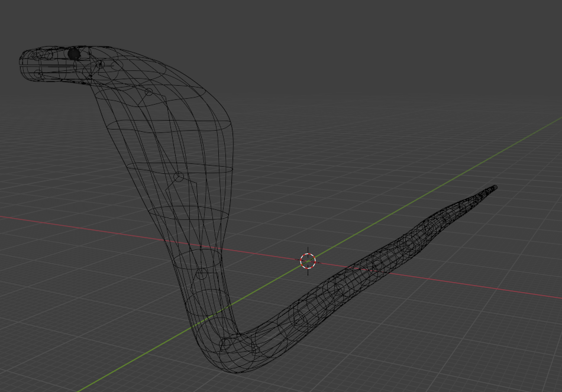Select the lower jaw bone circle on the head
The width and height of the screenshot is (562, 392).
point(38,74)
